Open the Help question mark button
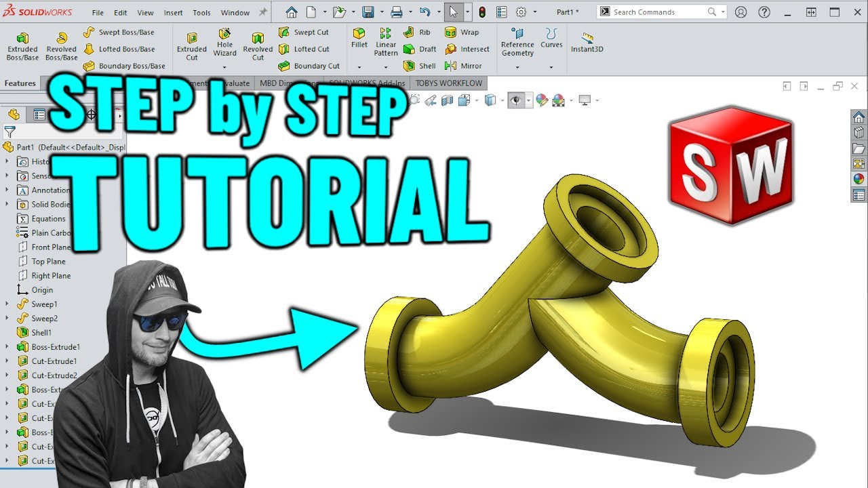The height and width of the screenshot is (488, 868). coord(764,12)
